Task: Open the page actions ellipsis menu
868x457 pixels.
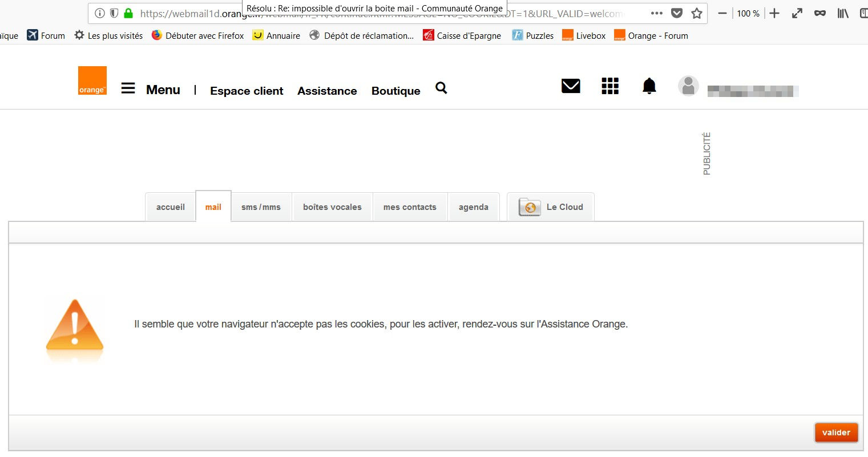Action: click(x=656, y=13)
